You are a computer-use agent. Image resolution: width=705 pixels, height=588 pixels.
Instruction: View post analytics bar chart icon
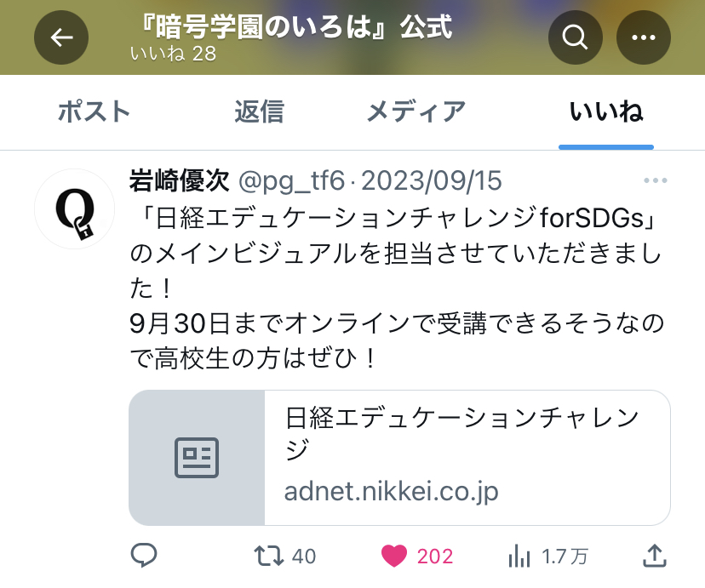click(x=519, y=557)
